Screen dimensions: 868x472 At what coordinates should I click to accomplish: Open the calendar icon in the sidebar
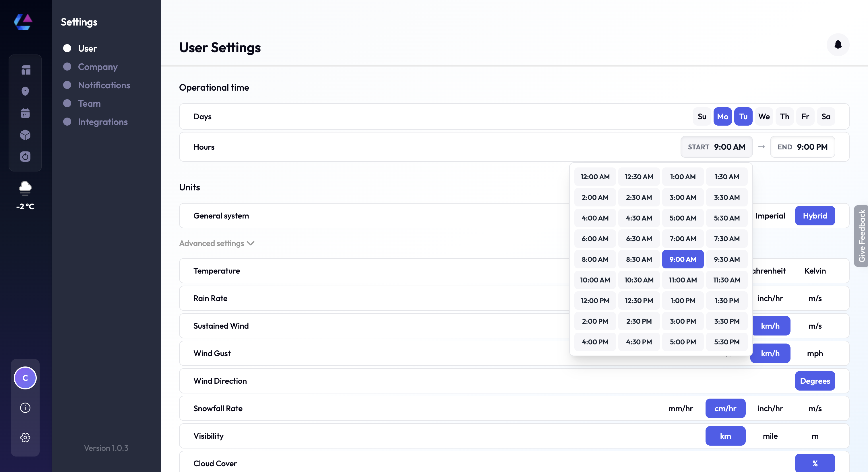(x=25, y=113)
